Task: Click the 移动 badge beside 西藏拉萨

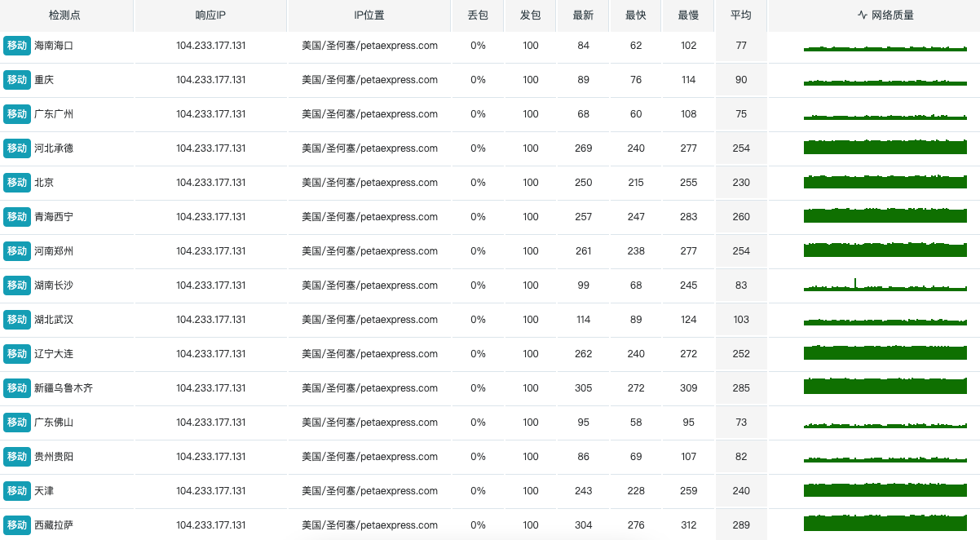Action: tap(17, 525)
